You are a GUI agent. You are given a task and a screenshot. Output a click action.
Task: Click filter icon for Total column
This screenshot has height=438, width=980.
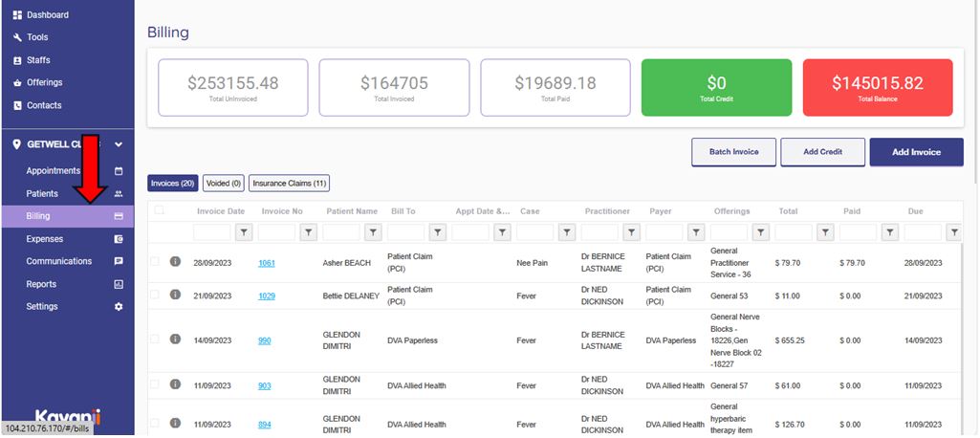click(825, 231)
